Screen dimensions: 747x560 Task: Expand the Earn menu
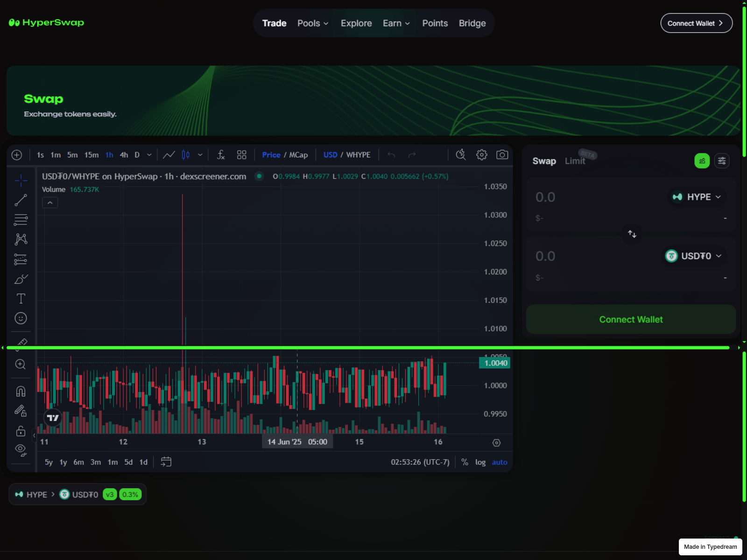[x=396, y=23]
